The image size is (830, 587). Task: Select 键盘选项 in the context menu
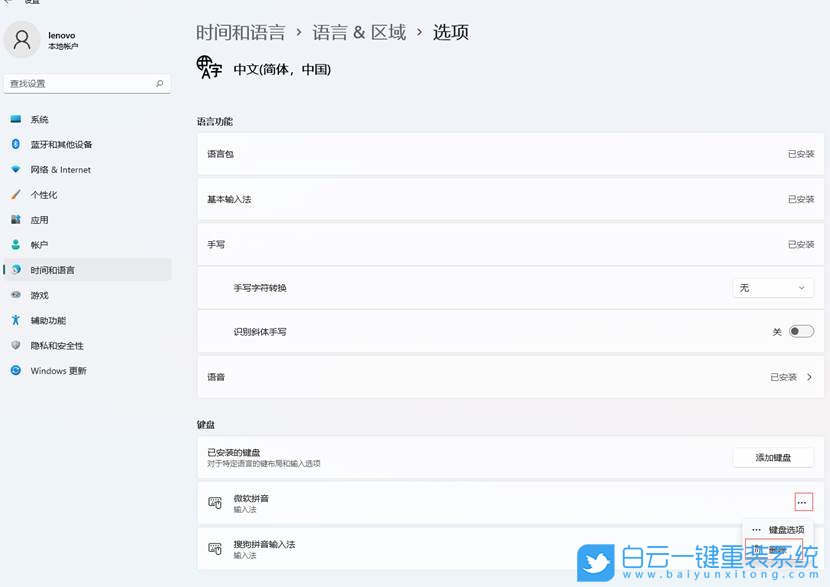(785, 529)
